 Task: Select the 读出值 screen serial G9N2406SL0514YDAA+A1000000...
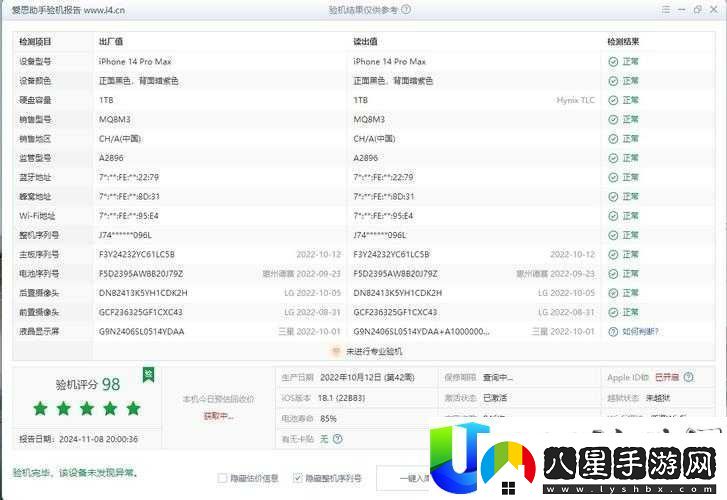pyautogui.click(x=421, y=332)
